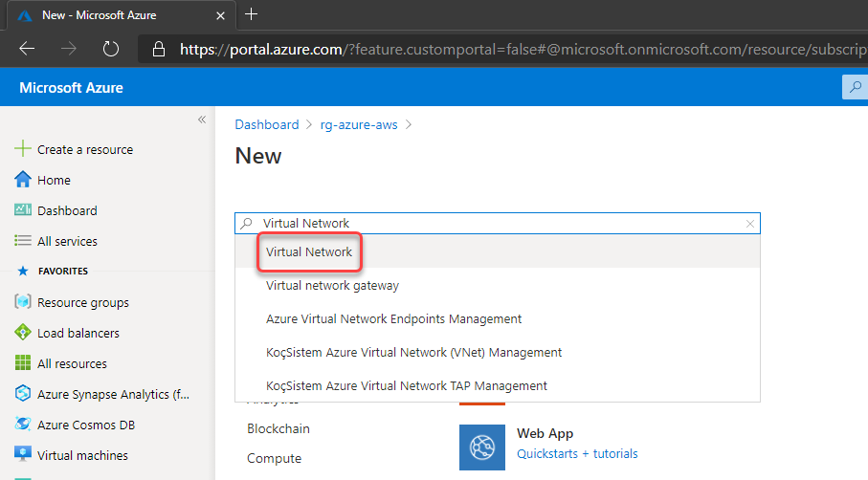The width and height of the screenshot is (868, 480).
Task: Click the New - Microsoft Azure tab title
Action: tap(100, 15)
